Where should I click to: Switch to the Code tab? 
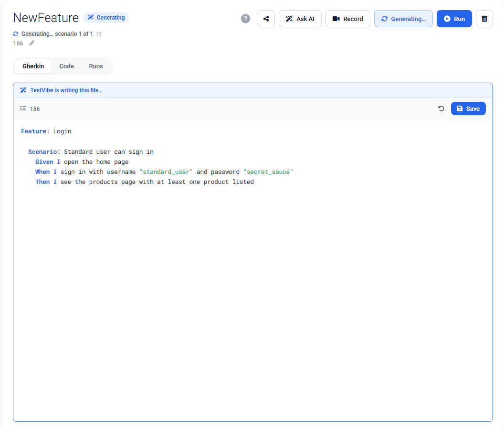(66, 66)
